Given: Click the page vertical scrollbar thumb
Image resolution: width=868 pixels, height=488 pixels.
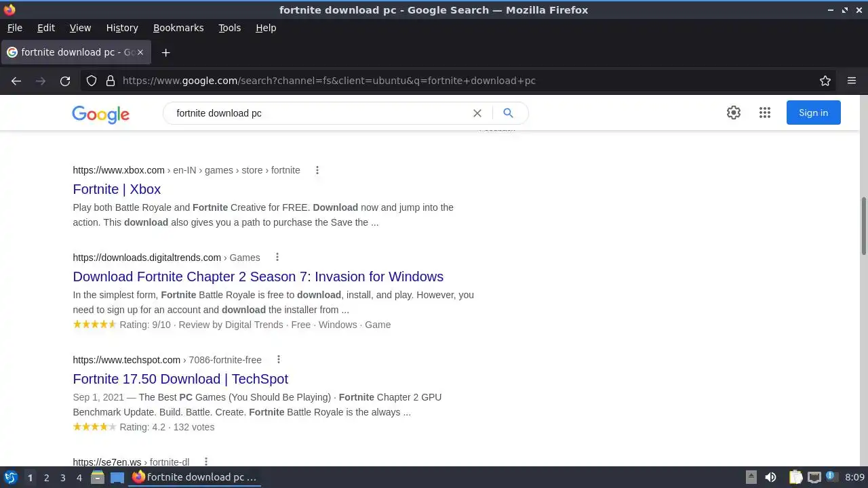Looking at the screenshot, I should [864, 226].
